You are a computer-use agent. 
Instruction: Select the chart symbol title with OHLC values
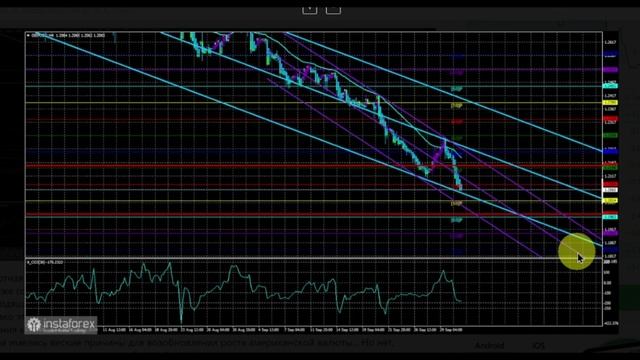(x=66, y=36)
